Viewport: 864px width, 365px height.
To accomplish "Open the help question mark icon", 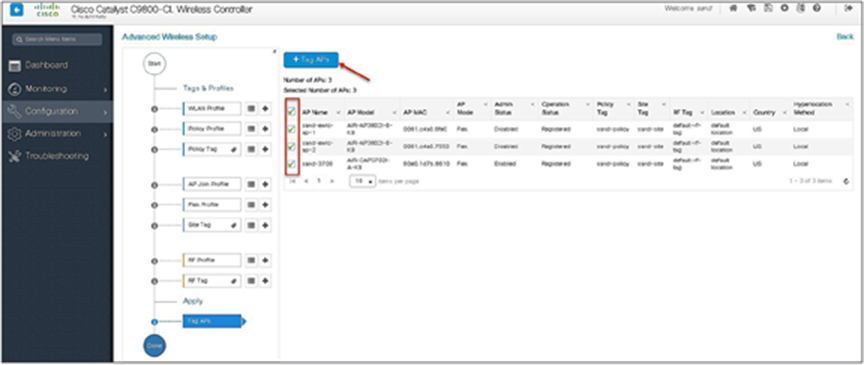I will click(x=817, y=9).
